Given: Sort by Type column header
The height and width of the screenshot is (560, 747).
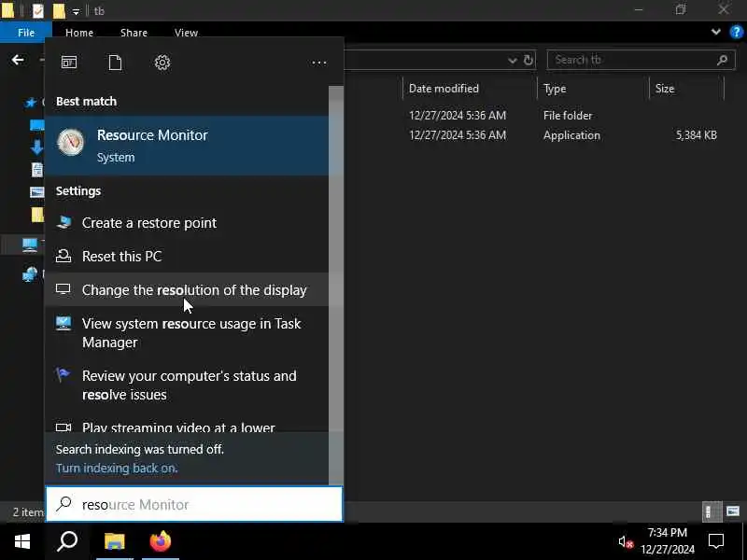Looking at the screenshot, I should pos(593,89).
